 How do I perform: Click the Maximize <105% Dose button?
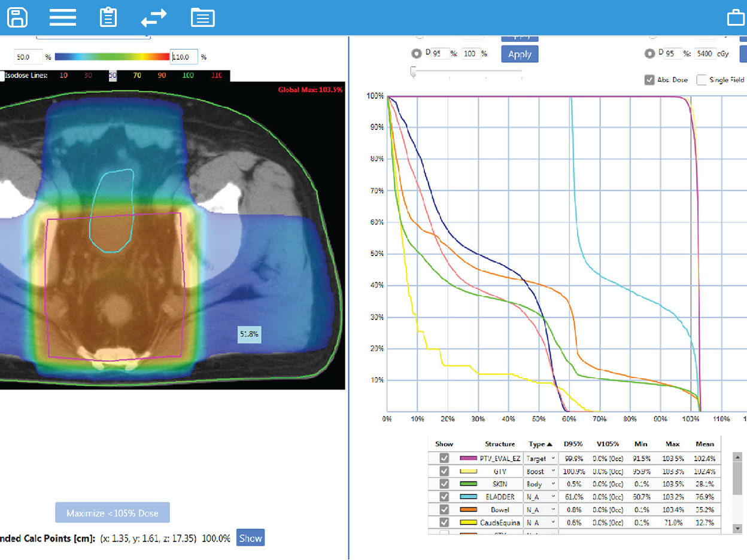click(112, 512)
